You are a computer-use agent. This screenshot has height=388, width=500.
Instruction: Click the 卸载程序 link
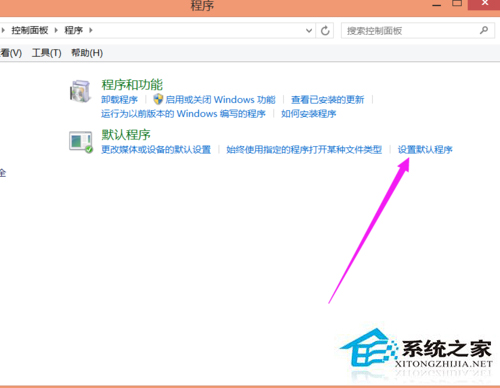119,100
